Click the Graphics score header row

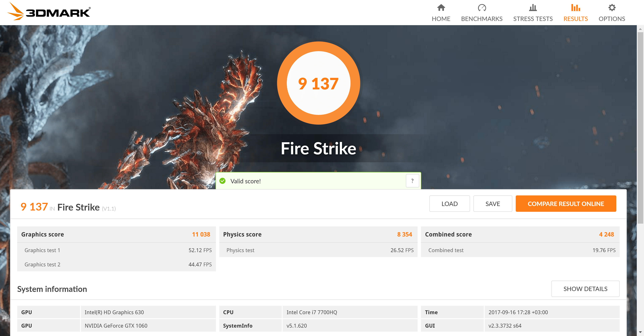116,234
